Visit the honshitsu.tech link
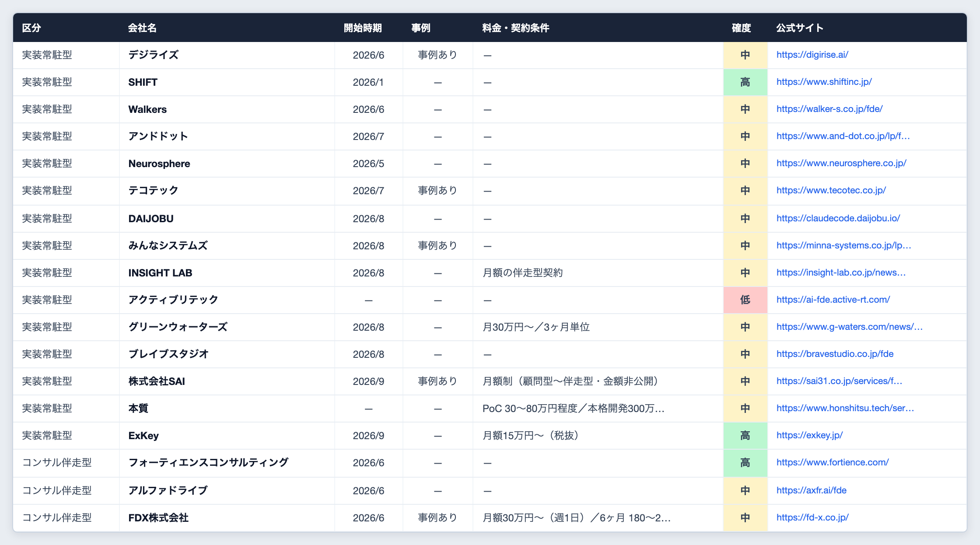Screen dimensions: 980x545 [x=845, y=408]
